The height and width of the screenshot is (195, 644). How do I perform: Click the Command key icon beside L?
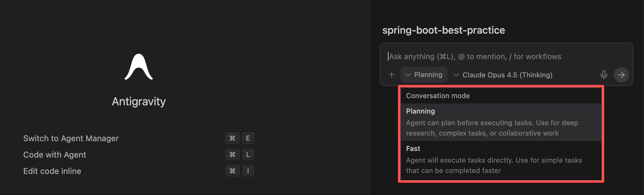233,155
